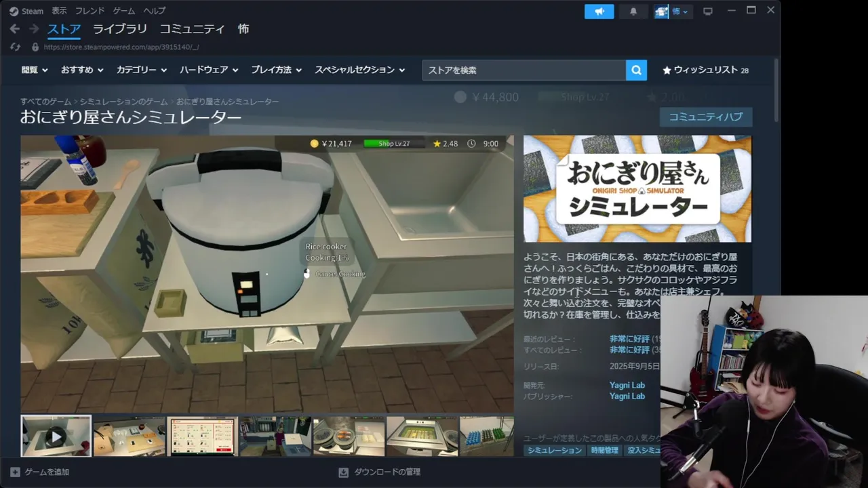Screen dimensions: 868x488
Task: Open the recent reviews 非常に好評 link
Action: tap(629, 339)
